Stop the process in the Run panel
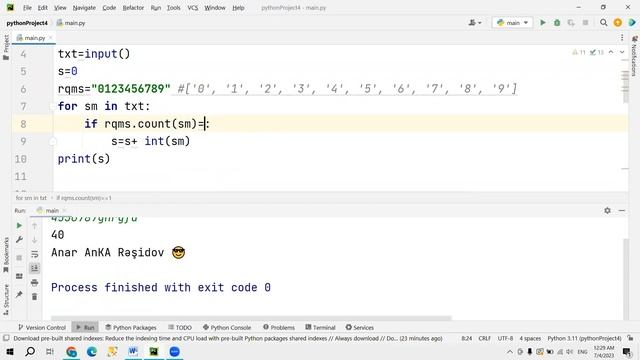This screenshot has width=640, height=360. point(19,258)
